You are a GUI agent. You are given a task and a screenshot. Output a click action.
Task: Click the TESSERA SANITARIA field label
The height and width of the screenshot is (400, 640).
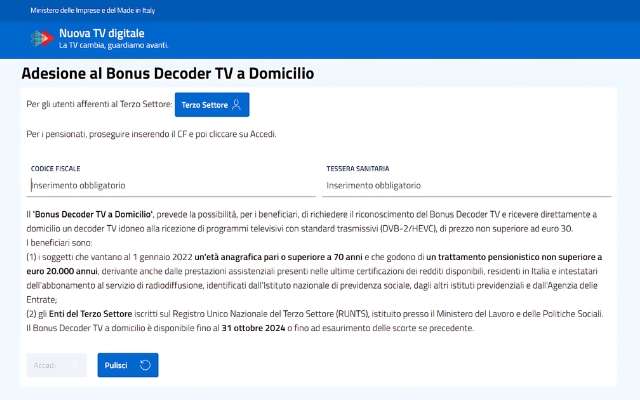click(x=358, y=169)
